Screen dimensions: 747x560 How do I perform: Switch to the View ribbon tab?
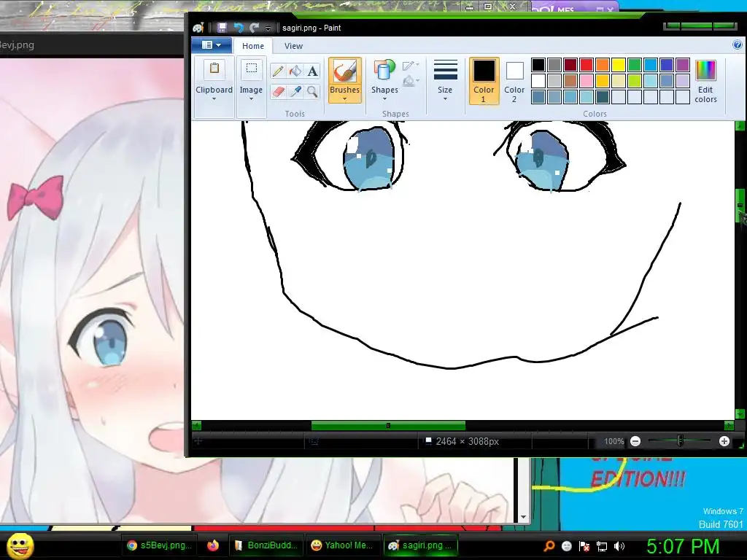(x=293, y=46)
